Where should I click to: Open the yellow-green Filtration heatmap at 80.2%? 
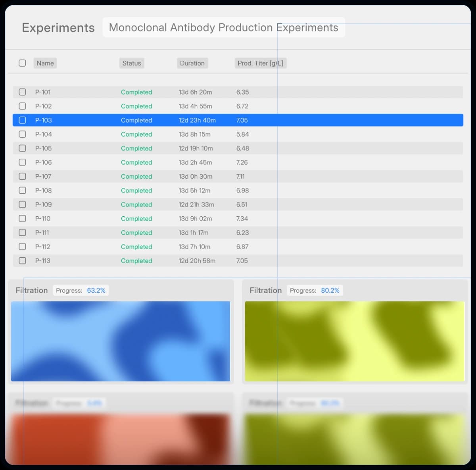tap(355, 341)
